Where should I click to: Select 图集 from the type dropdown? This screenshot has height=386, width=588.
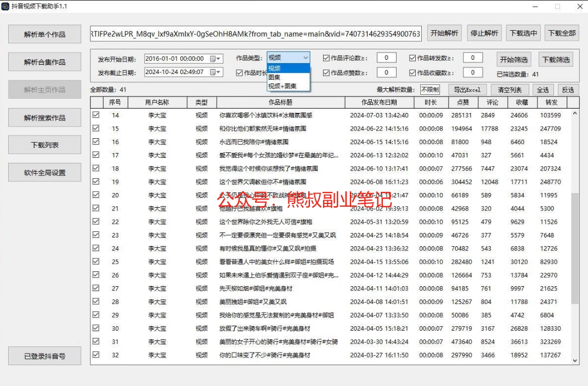(275, 77)
